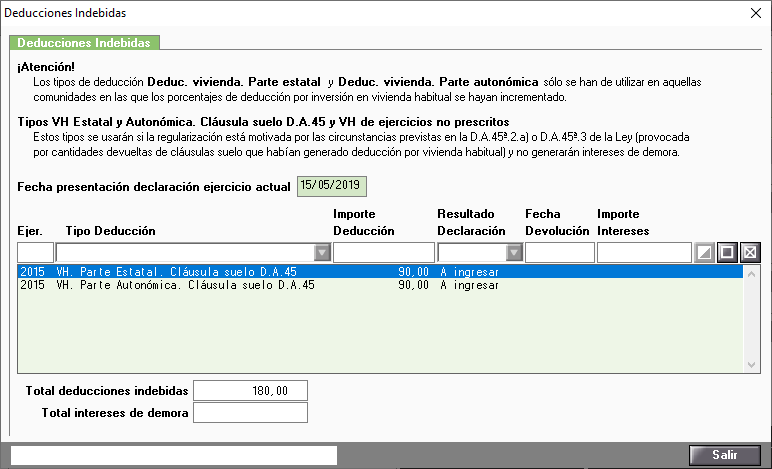Click the Importe Deducción input field

coord(384,252)
